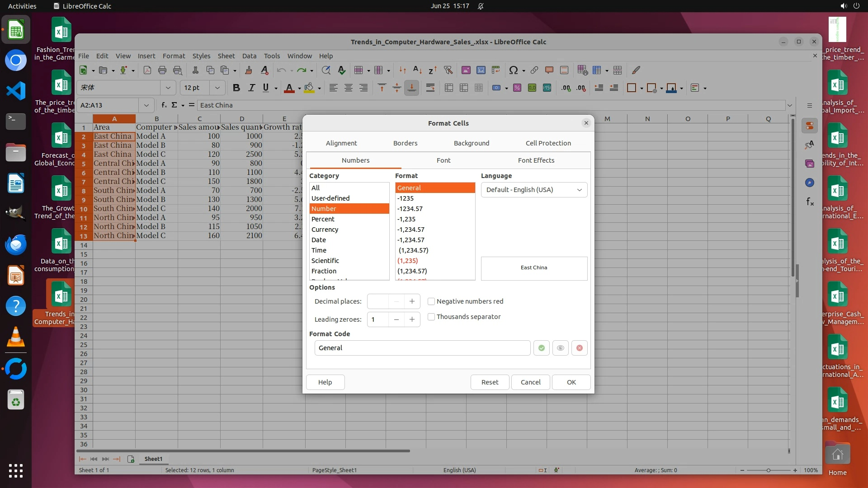Enable Negative numbers red checkbox
Screen dimensions: 868x488
coord(431,301)
